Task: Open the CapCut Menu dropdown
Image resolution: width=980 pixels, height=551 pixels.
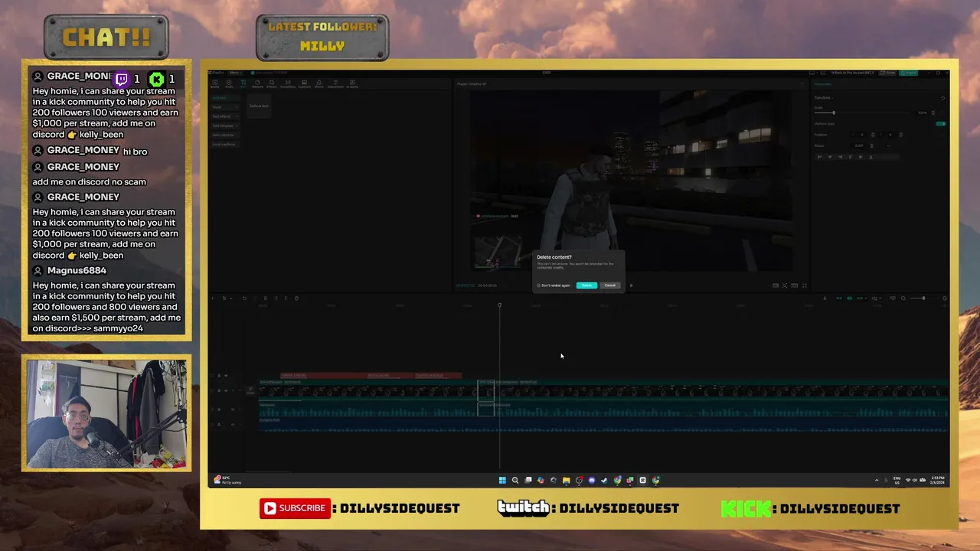Action: [235, 73]
